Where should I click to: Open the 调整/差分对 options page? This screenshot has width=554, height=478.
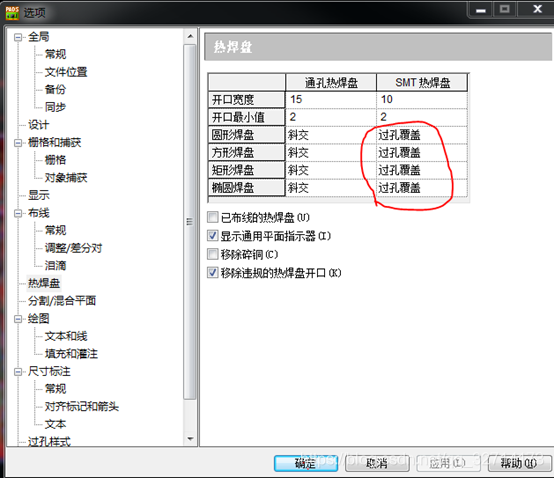coord(73,248)
